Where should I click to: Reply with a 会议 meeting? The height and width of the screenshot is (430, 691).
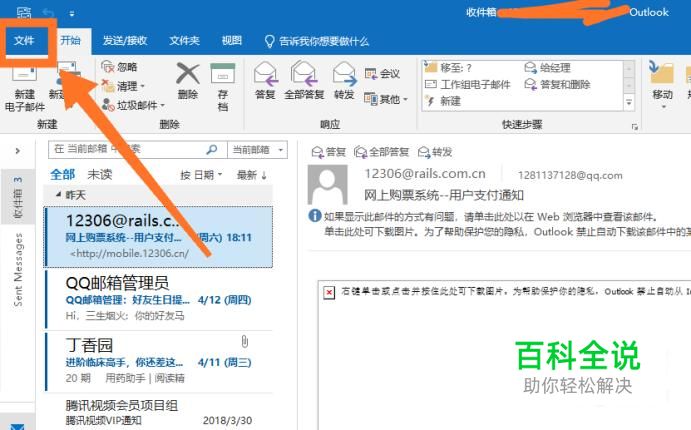383,74
